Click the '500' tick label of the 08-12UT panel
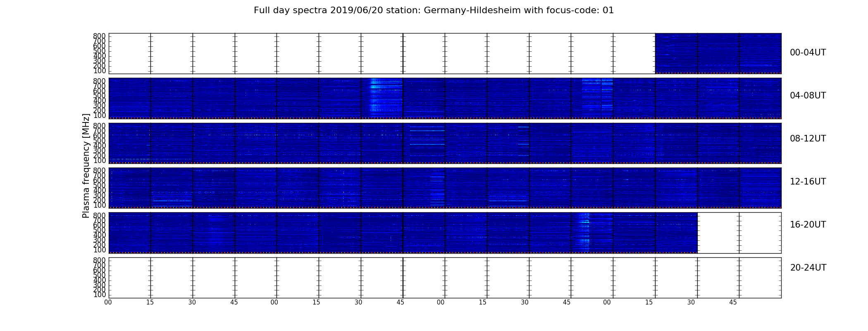The image size is (868, 331). point(100,141)
